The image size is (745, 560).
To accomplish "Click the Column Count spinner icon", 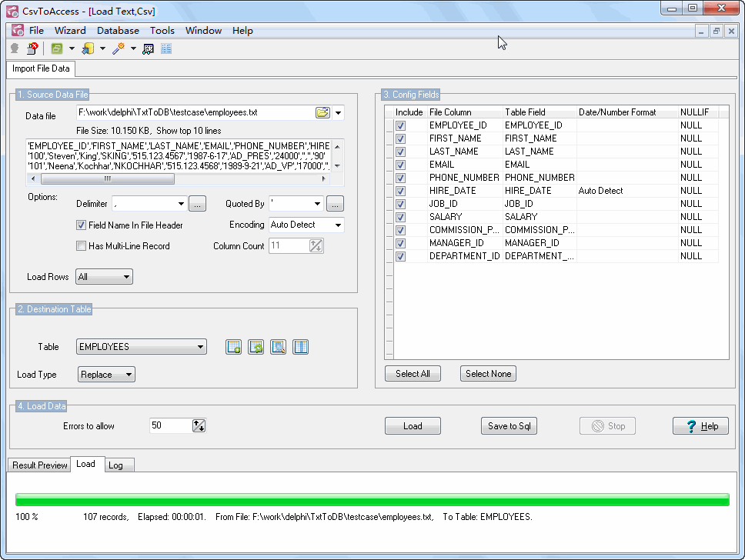I will [x=316, y=246].
